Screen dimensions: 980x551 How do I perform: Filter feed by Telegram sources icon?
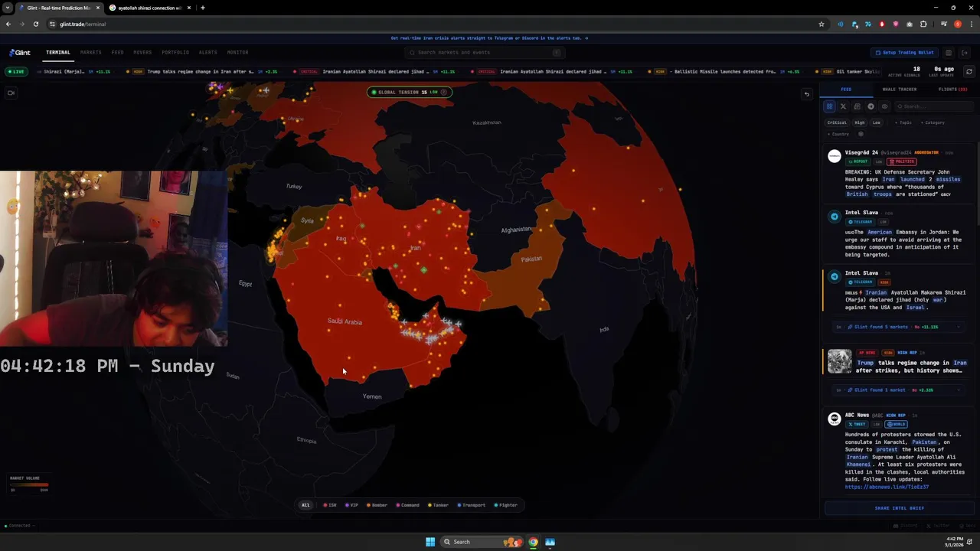tap(871, 106)
